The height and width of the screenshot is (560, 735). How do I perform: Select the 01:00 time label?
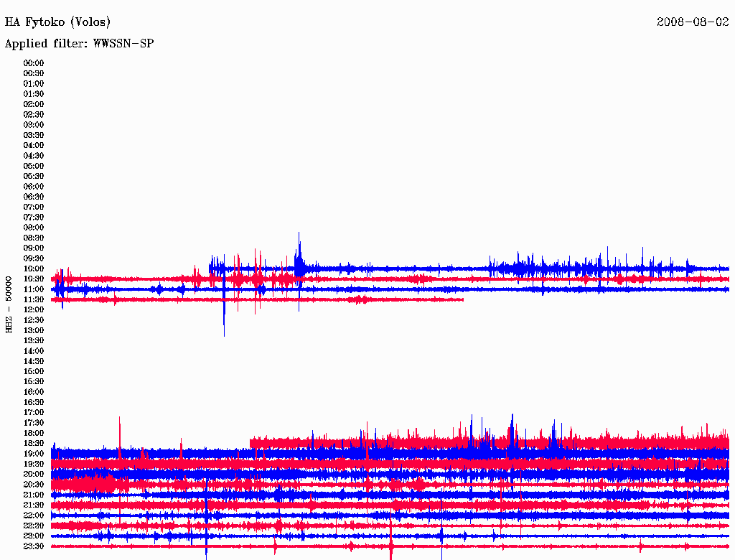[34, 84]
